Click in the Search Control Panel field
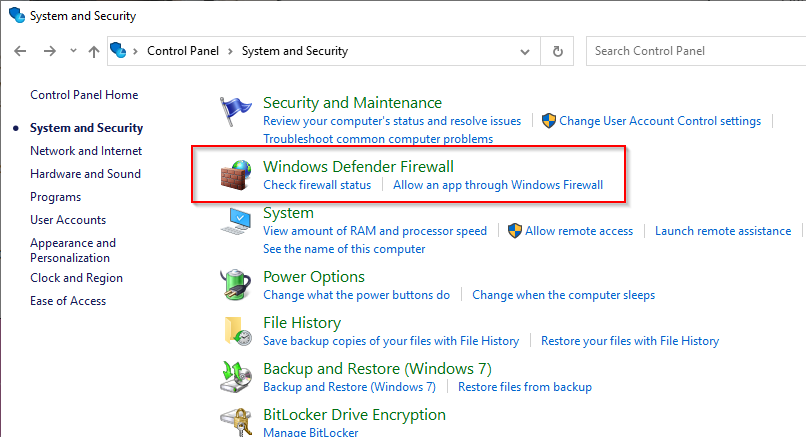 (x=690, y=51)
